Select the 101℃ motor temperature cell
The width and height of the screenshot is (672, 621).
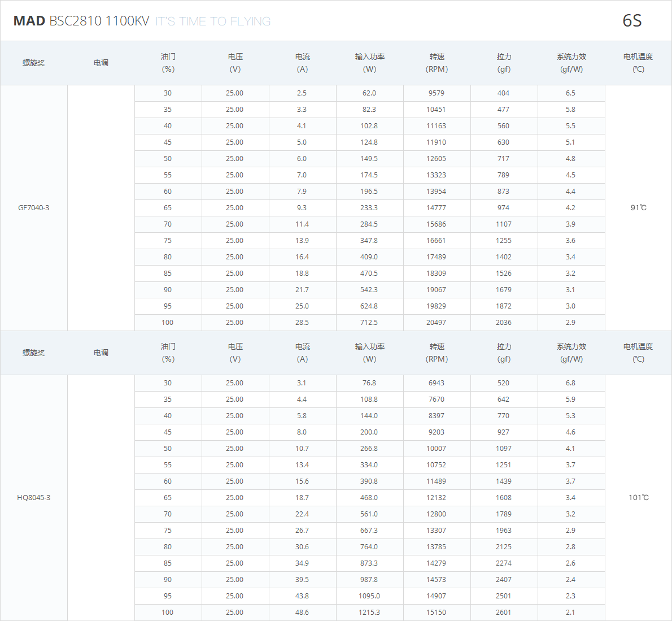[638, 497]
